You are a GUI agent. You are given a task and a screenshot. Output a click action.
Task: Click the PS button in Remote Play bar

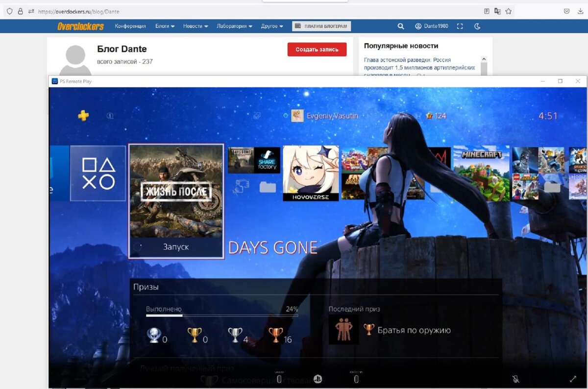coord(318,379)
